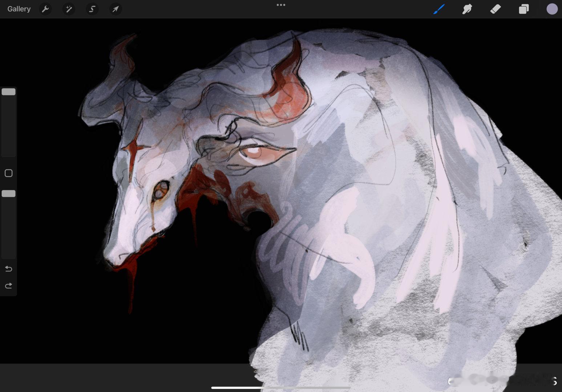Select the Paint brush tool
Image resolution: width=562 pixels, height=392 pixels.
(439, 9)
